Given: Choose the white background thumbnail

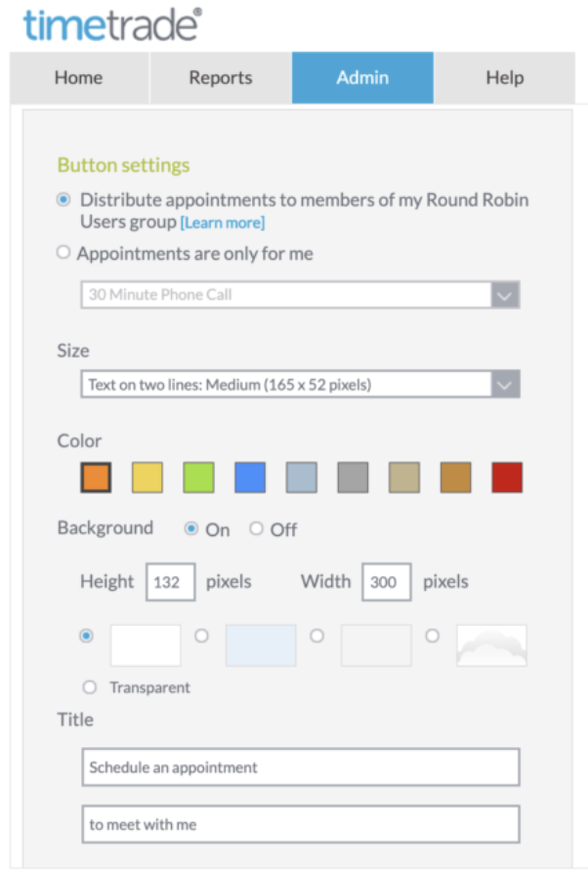Looking at the screenshot, I should pos(146,644).
